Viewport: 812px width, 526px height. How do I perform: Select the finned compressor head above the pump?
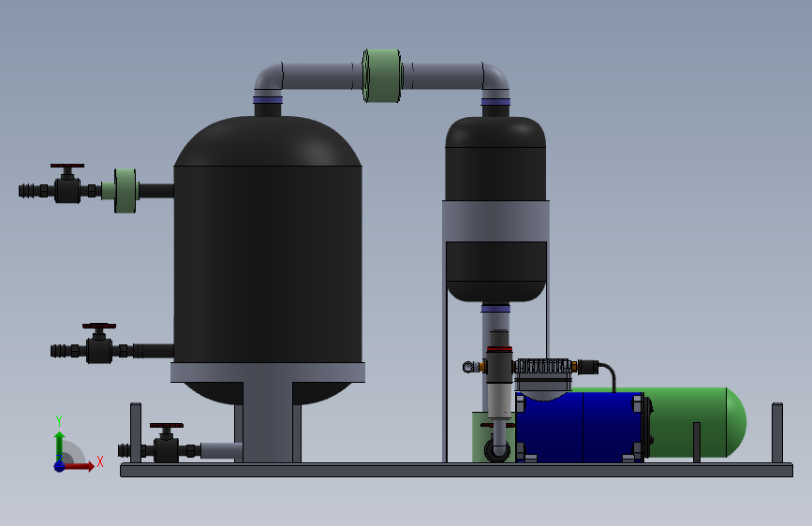coord(544,367)
